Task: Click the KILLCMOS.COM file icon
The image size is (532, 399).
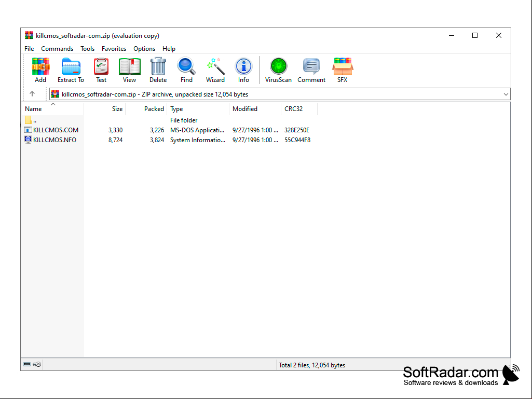Action: coord(28,130)
